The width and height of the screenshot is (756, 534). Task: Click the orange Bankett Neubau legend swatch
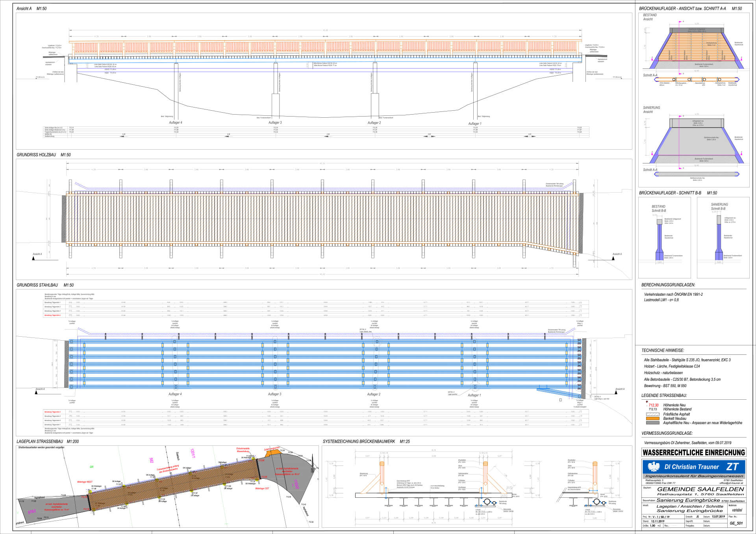point(652,419)
